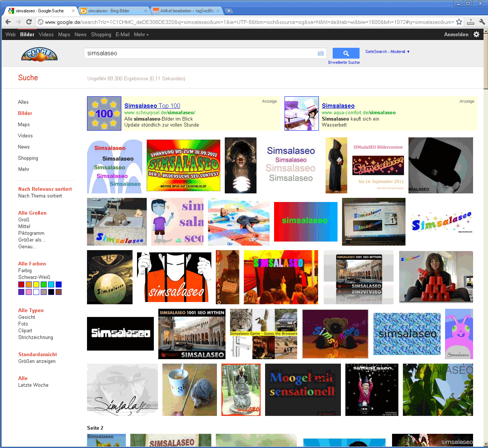Image resolution: width=488 pixels, height=448 pixels.
Task: Open the Moogel mit sensationell thumbnail
Action: coord(303,390)
